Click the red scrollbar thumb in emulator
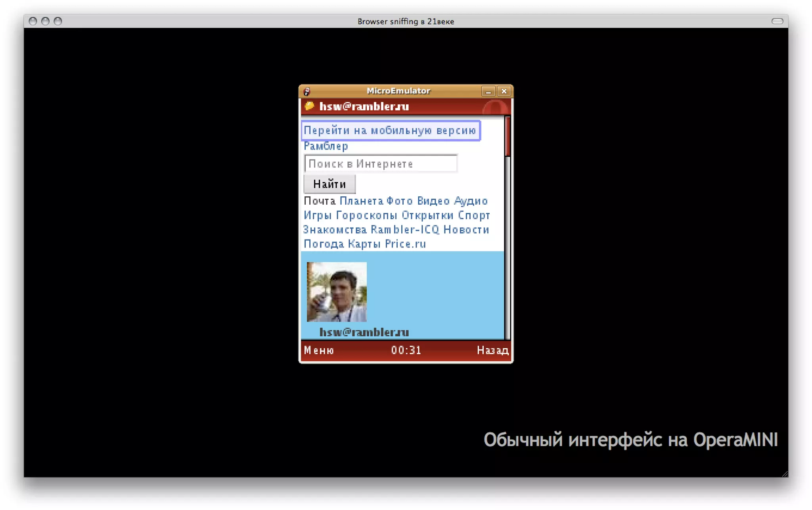 click(x=507, y=136)
